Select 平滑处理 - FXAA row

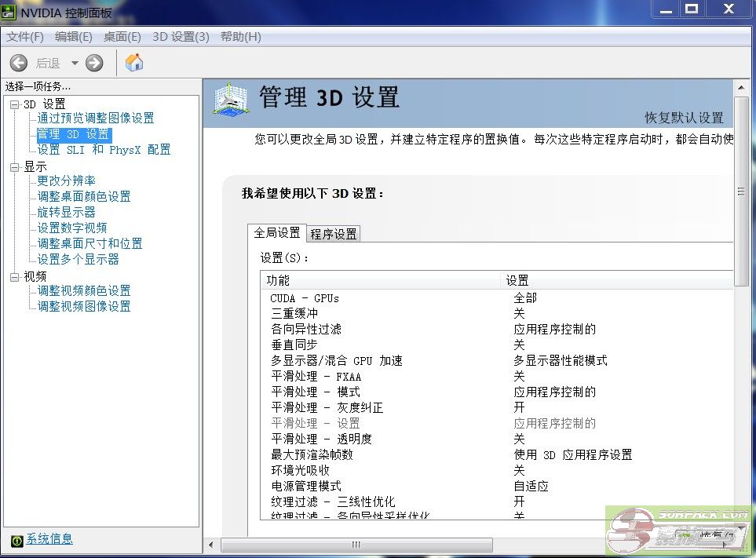497,377
